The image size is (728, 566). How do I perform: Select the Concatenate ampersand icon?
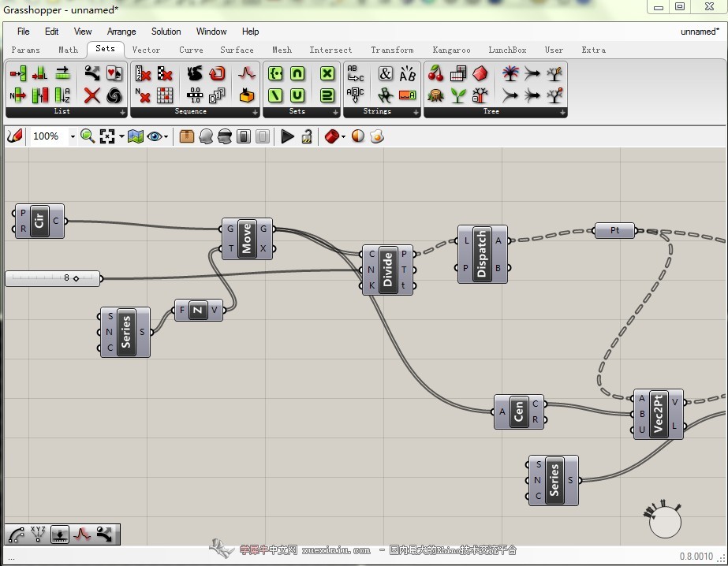(x=386, y=73)
